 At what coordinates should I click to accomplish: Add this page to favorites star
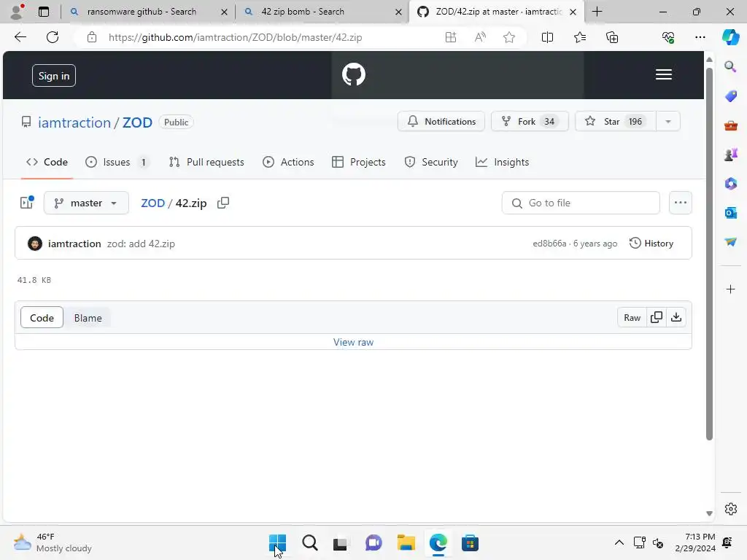click(x=508, y=37)
